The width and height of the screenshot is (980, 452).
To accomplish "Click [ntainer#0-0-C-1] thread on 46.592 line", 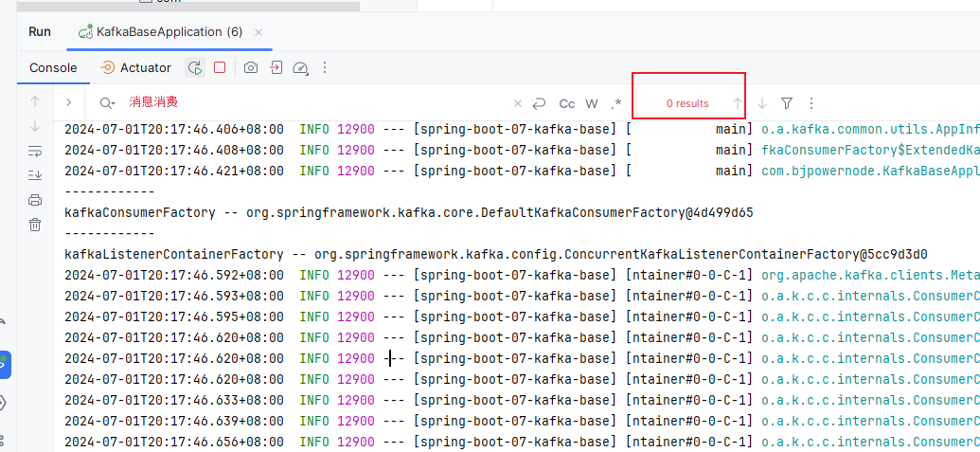I will click(690, 275).
